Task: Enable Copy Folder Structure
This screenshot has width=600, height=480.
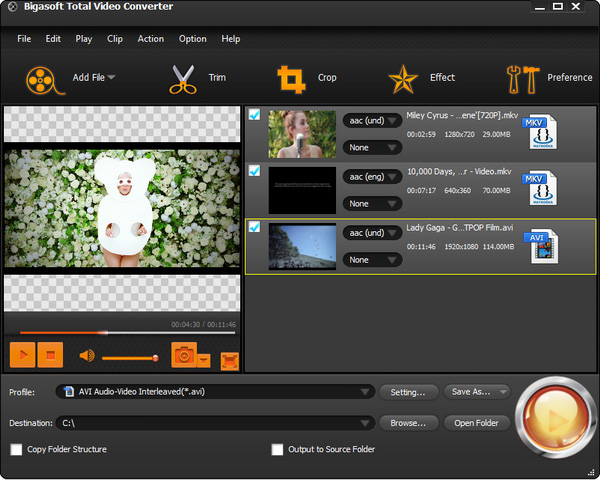Action: click(x=16, y=449)
